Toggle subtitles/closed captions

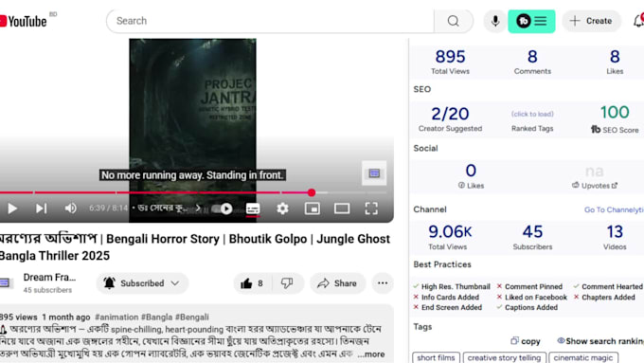coord(253,209)
